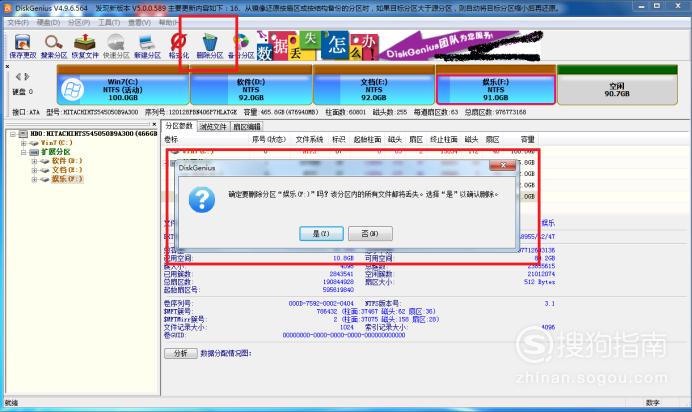The image size is (692, 412).
Task: Click the 卷标 column header
Action: click(171, 140)
